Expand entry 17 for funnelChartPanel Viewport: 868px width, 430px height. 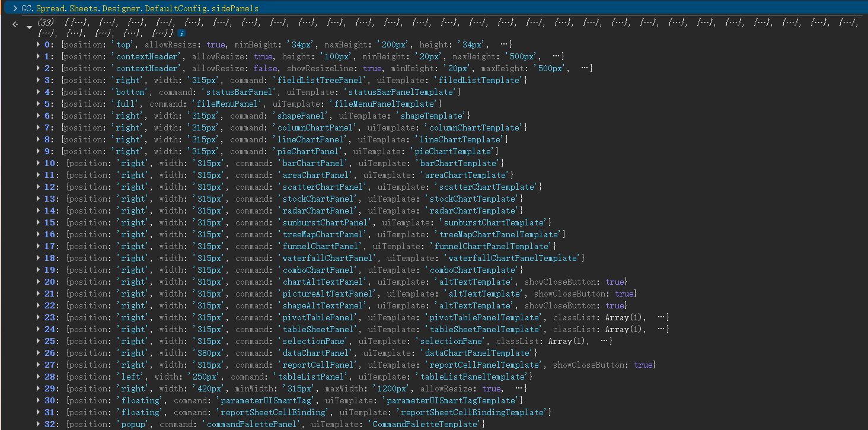tap(39, 246)
